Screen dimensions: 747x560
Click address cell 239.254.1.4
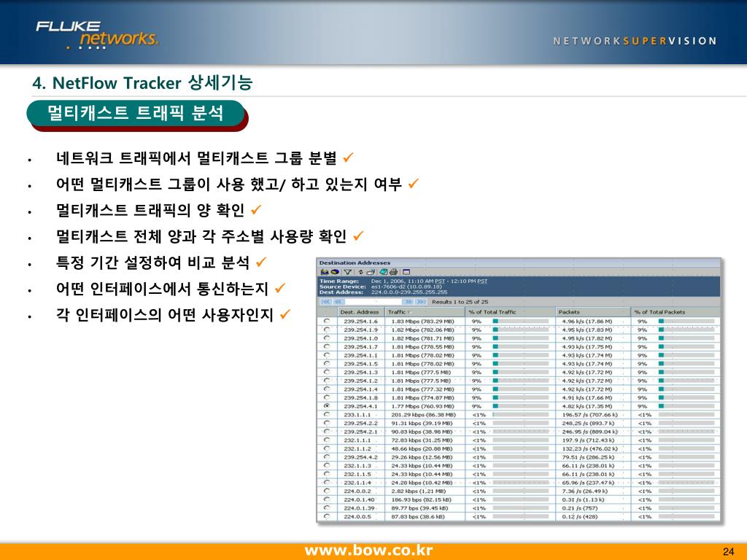tap(360, 389)
